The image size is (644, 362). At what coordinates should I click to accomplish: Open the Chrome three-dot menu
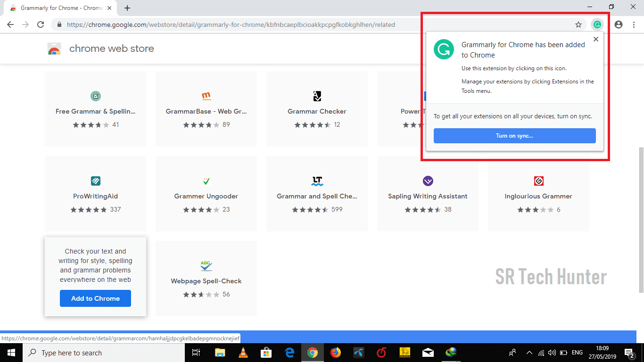634,24
